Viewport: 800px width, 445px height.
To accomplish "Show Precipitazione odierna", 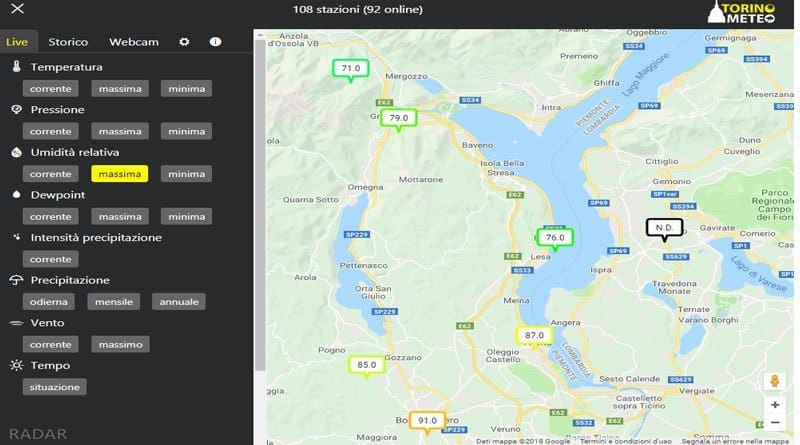I will [48, 302].
